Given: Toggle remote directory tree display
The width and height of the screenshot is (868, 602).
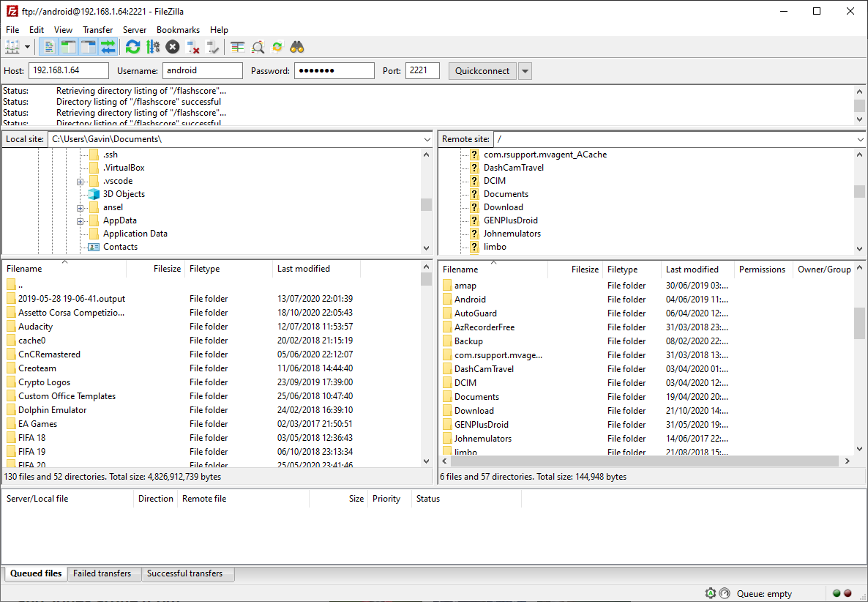Looking at the screenshot, I should coord(89,48).
